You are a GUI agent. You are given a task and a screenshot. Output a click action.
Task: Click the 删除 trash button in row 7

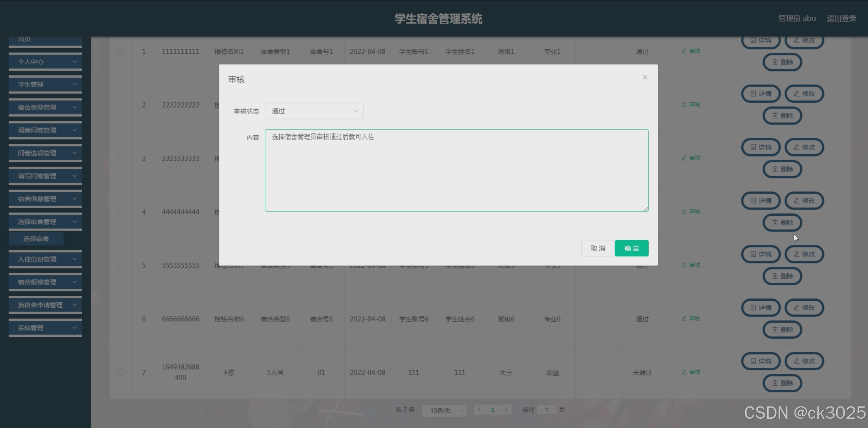[782, 383]
